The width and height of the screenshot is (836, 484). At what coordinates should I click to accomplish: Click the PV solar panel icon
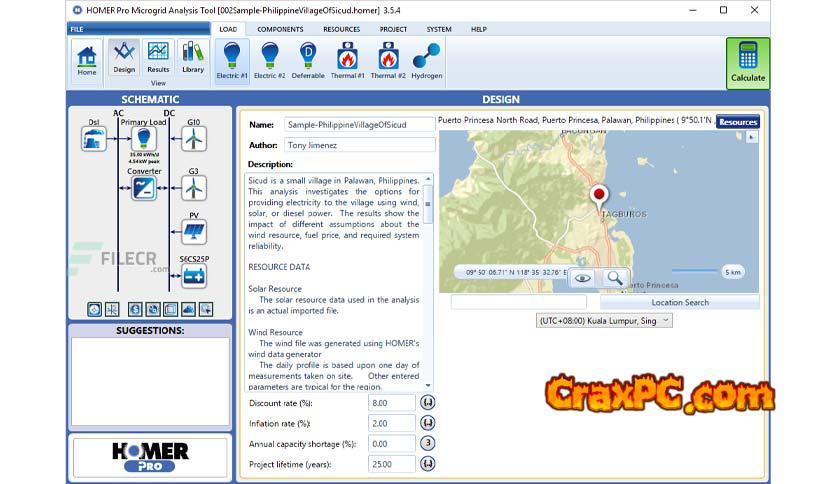(x=194, y=232)
